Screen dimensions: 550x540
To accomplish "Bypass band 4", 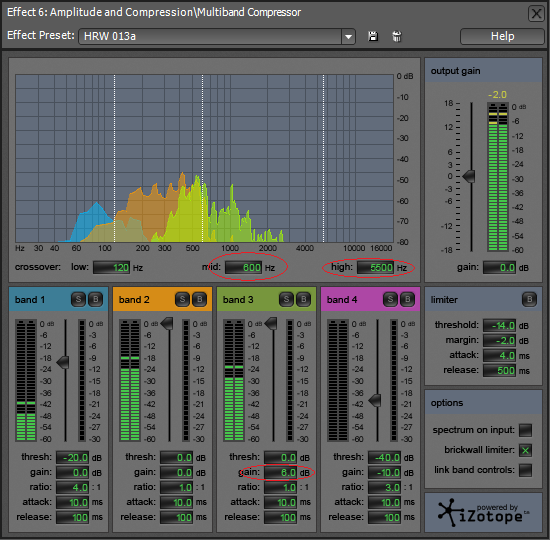I will point(408,299).
